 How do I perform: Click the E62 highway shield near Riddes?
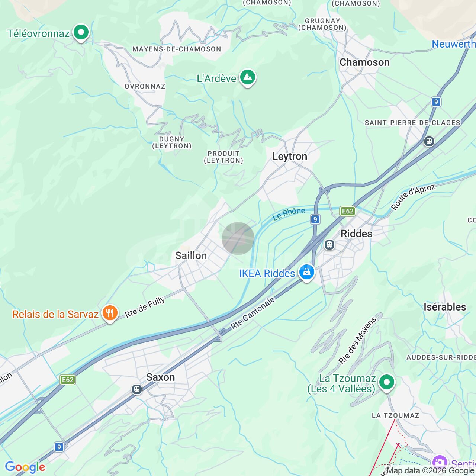[x=348, y=211]
